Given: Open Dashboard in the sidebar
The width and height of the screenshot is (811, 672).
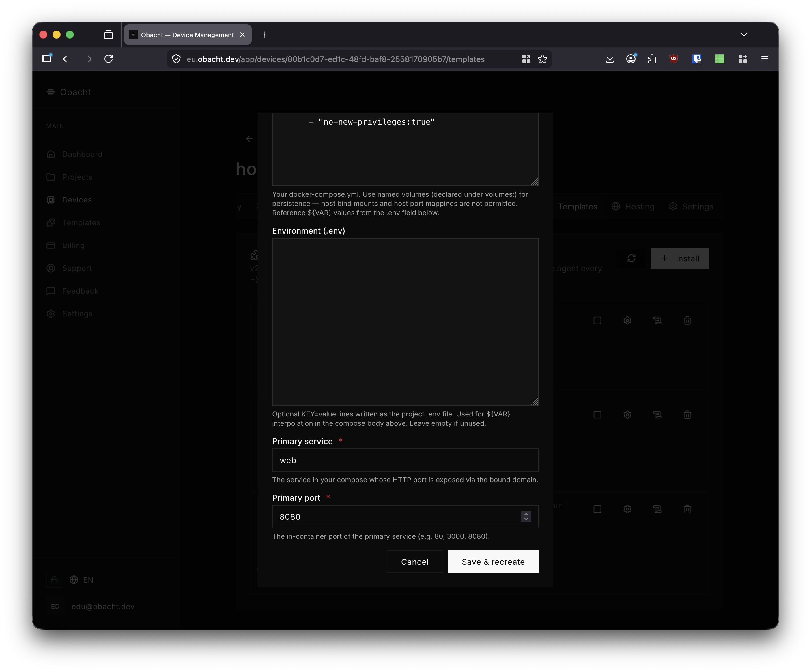Looking at the screenshot, I should [x=74, y=154].
